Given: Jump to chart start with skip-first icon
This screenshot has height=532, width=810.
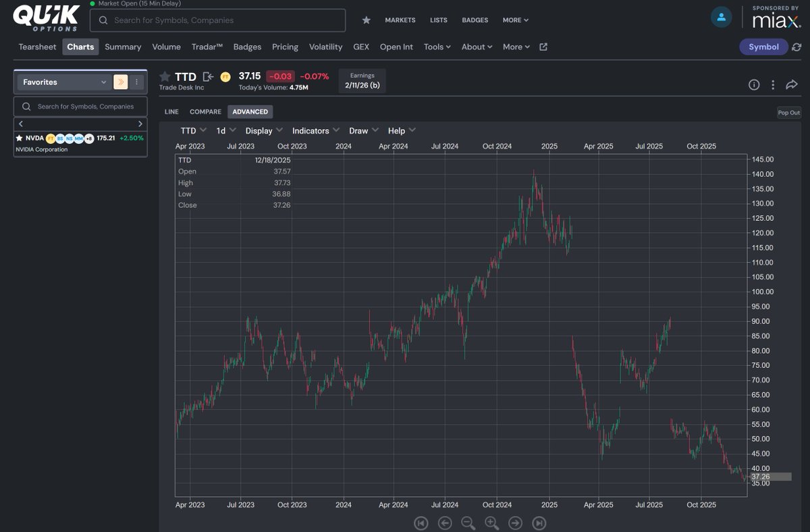Looking at the screenshot, I should (x=421, y=523).
